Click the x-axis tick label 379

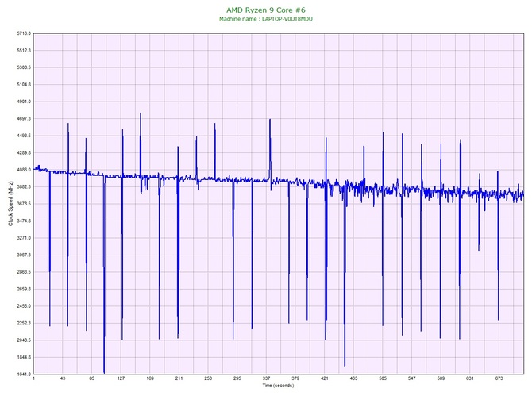tap(295, 378)
